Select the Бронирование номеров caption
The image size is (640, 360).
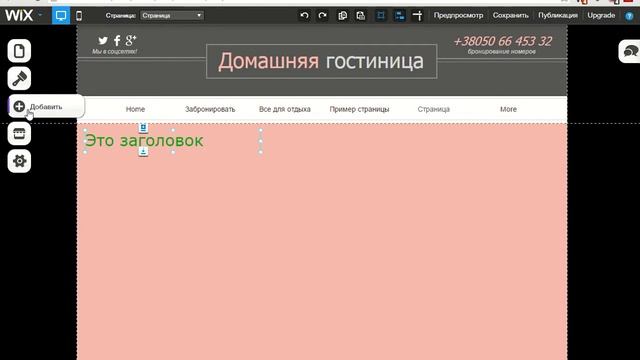pyautogui.click(x=502, y=51)
